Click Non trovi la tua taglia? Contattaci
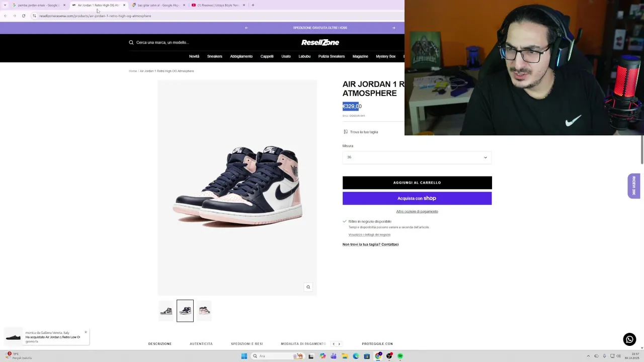This screenshot has width=644, height=362. click(371, 244)
